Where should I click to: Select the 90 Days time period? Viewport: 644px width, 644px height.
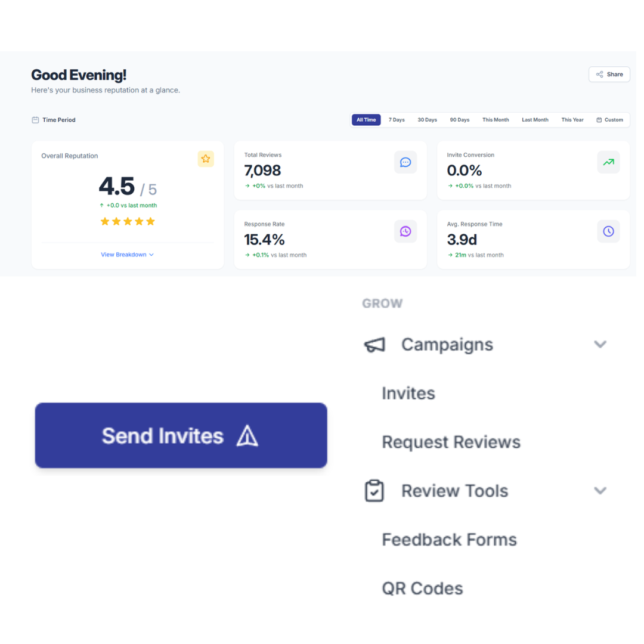pyautogui.click(x=459, y=119)
